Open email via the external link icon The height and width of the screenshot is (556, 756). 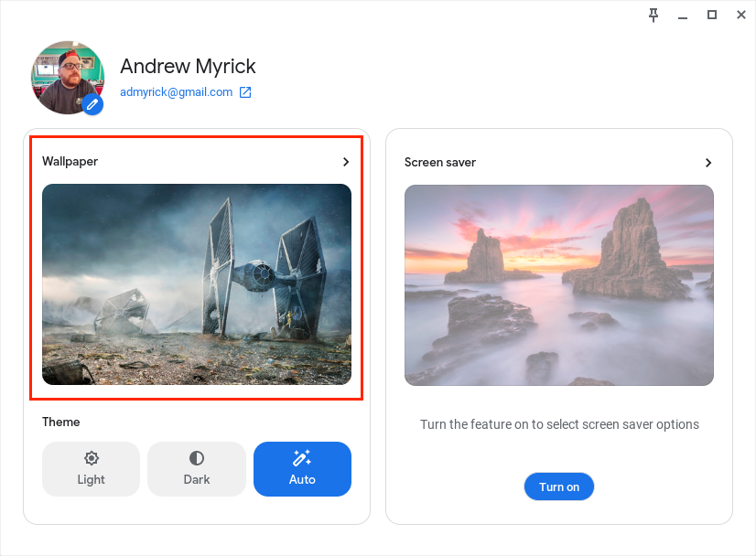click(x=243, y=91)
